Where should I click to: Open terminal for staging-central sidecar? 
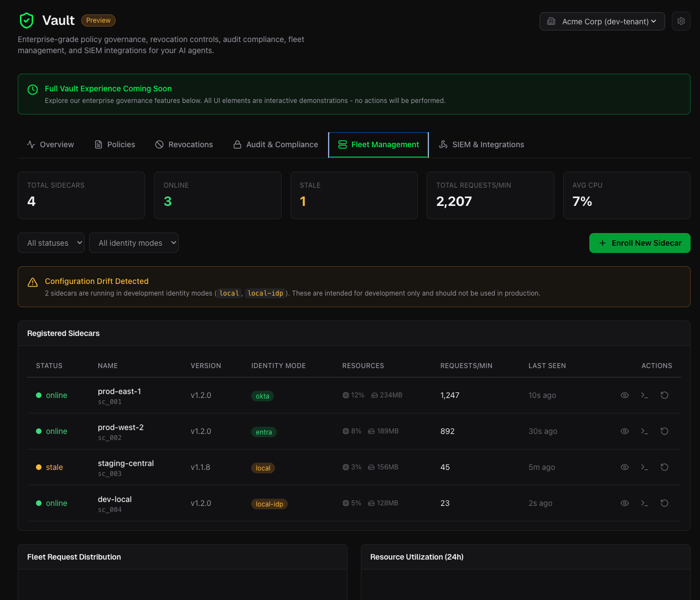click(644, 467)
